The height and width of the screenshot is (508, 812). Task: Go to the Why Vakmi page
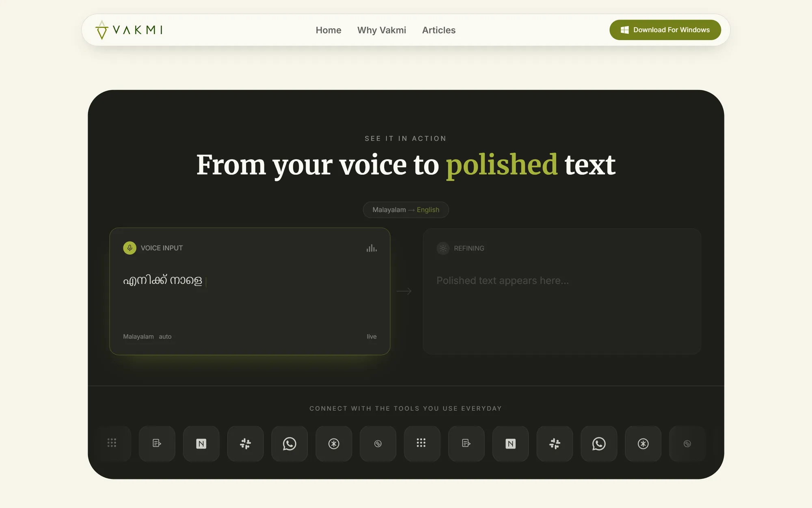(382, 30)
